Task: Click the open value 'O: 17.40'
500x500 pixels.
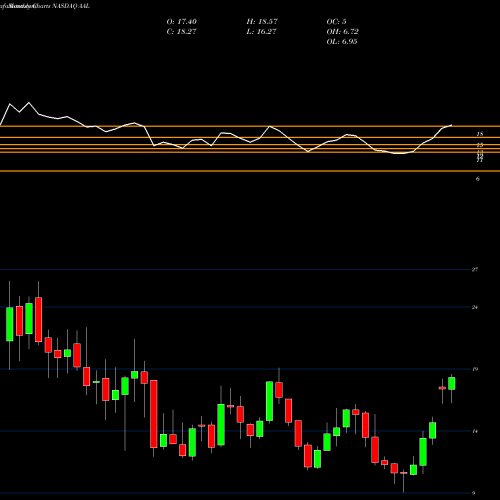Action: tap(182, 22)
